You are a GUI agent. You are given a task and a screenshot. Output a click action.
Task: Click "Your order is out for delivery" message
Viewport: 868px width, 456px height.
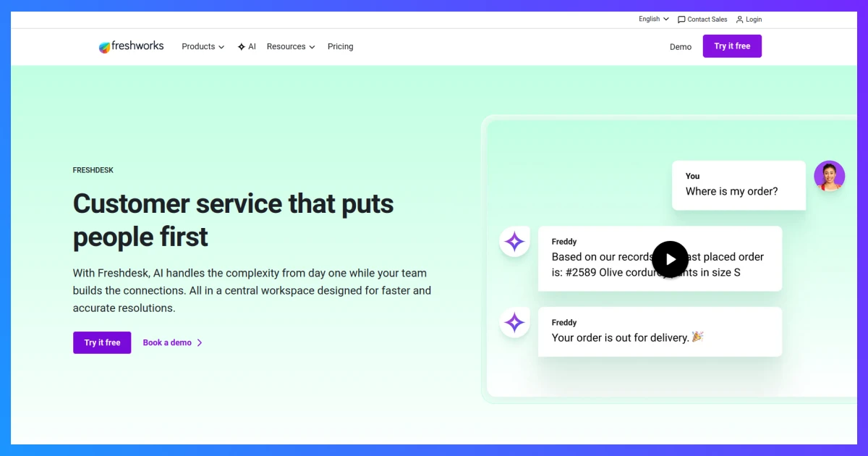pyautogui.click(x=660, y=332)
